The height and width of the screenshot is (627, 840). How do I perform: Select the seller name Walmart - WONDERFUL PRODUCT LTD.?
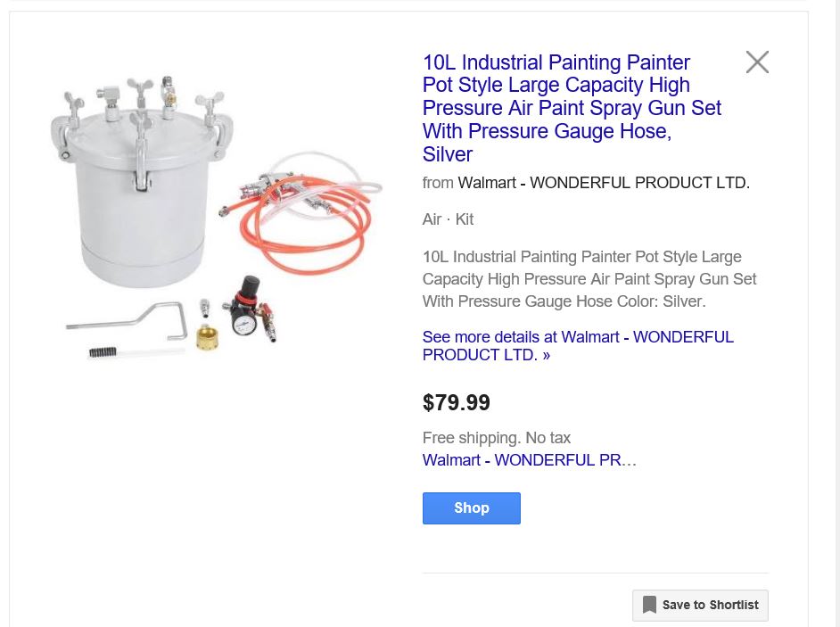(603, 183)
